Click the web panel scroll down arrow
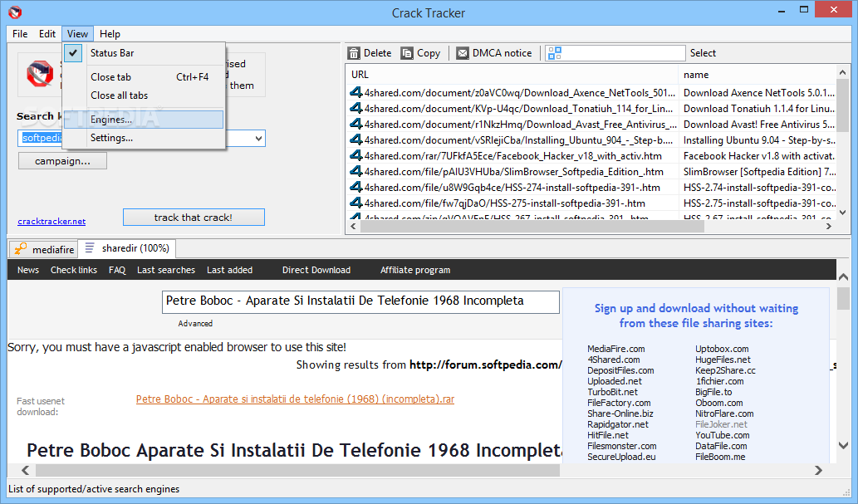 (x=843, y=445)
